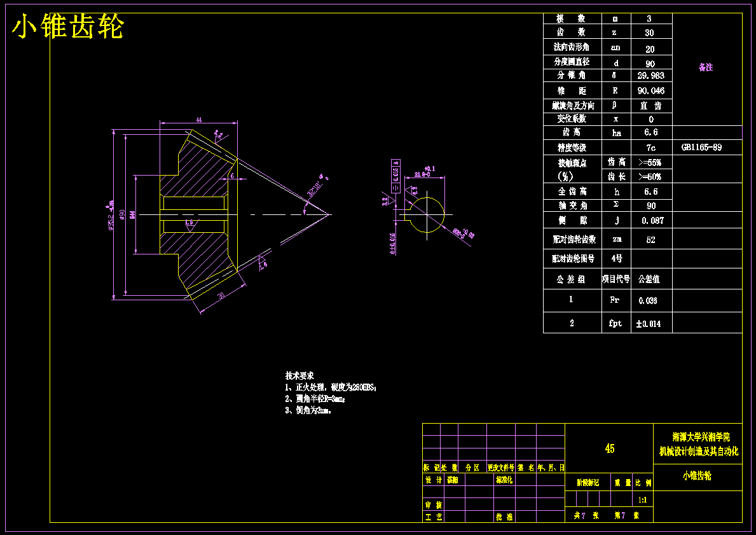Screen dimensions: 756x535
Task: Select the 侧隙 value 0.087
Action: coord(652,221)
